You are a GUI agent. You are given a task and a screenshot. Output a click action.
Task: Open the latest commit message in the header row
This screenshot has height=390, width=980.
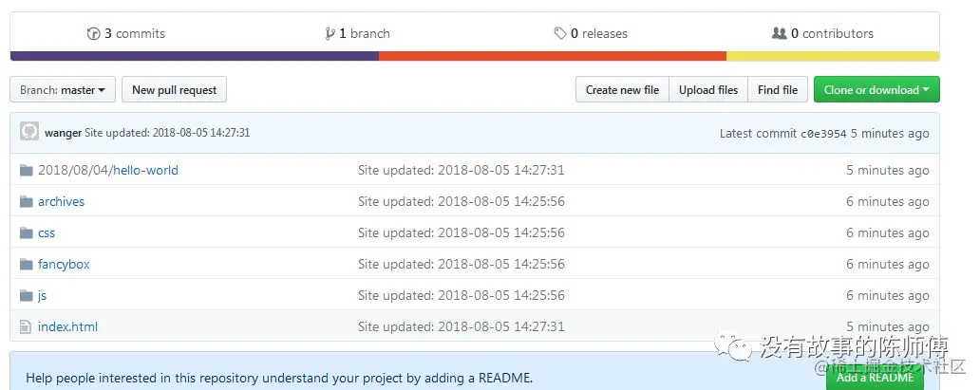(x=167, y=133)
